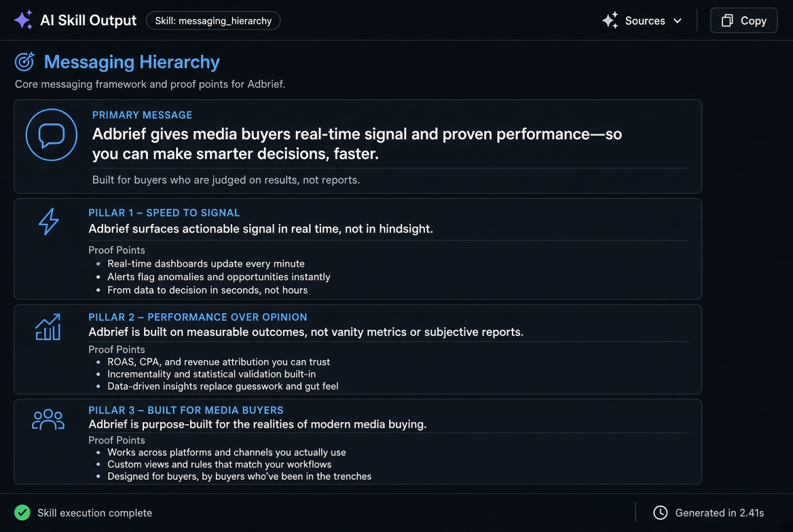Expand the Sources chevron arrow
The image size is (793, 532).
677,21
